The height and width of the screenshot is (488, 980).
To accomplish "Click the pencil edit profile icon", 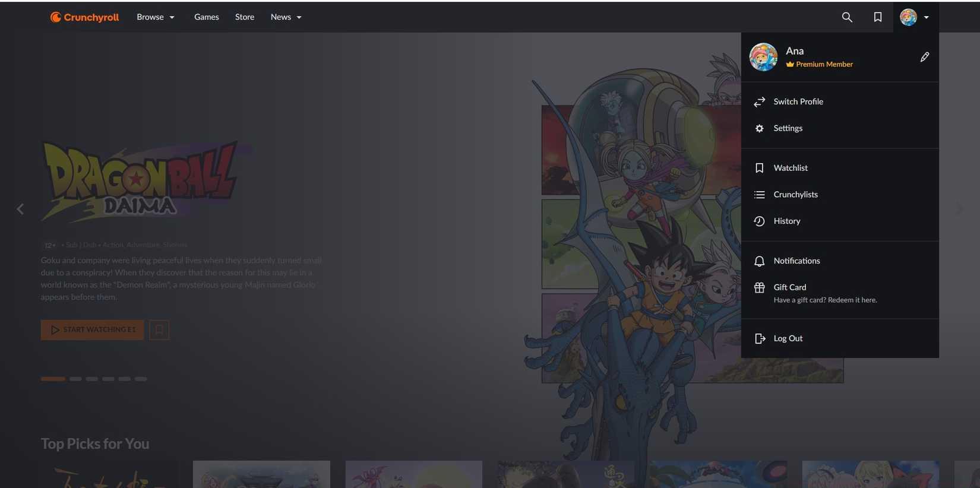I will [924, 57].
